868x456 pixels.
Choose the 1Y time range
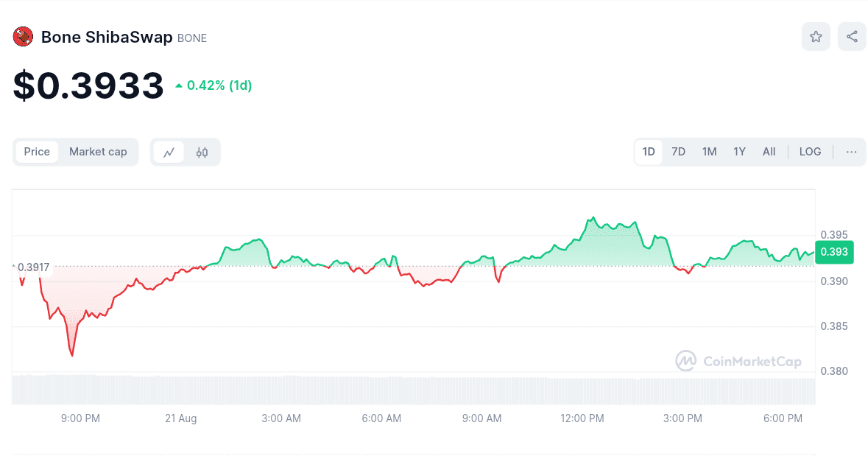739,152
